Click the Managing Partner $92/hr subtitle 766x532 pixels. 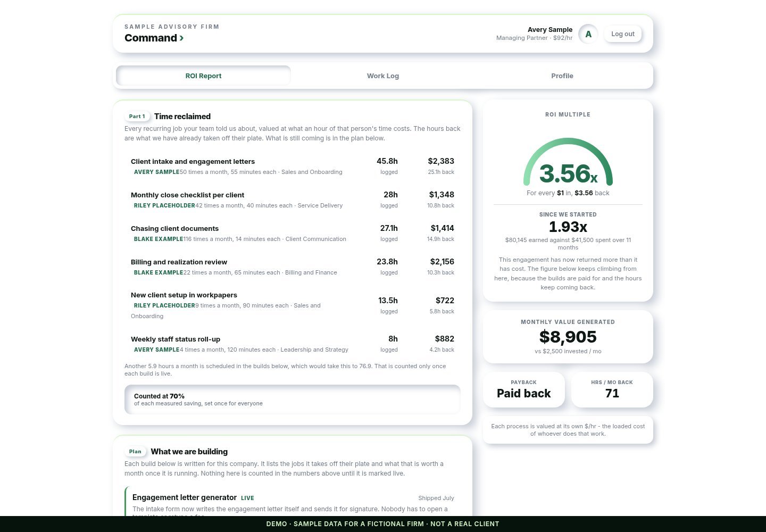pos(535,38)
